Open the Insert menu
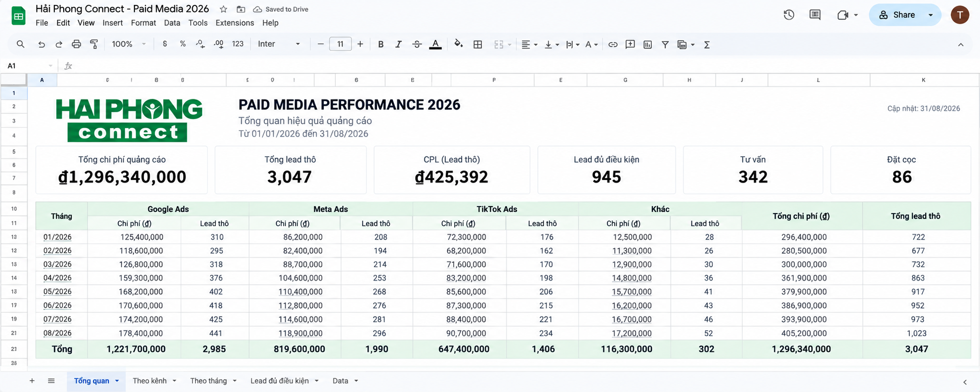The width and height of the screenshot is (980, 392). coord(113,23)
